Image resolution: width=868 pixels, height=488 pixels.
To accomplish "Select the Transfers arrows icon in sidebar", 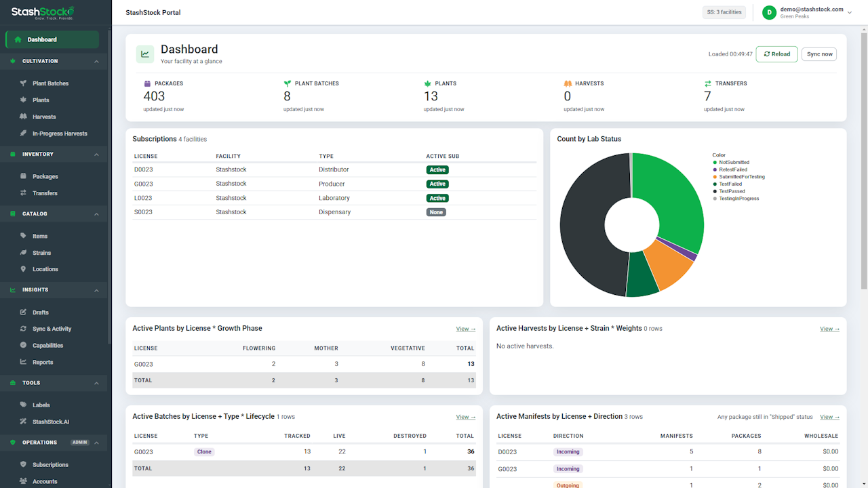I will [24, 193].
